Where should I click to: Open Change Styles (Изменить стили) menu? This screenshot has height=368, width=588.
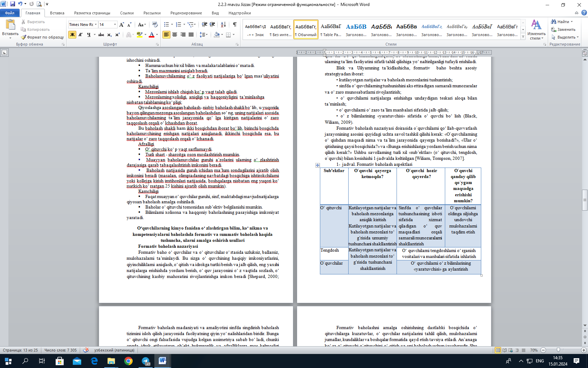pos(536,30)
